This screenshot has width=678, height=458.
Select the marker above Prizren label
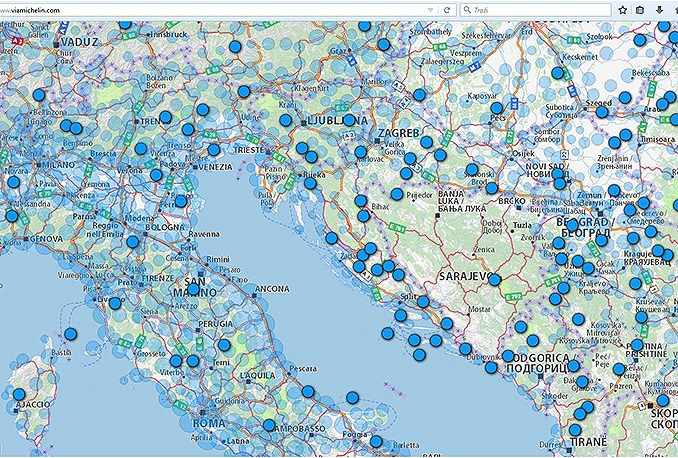coord(619,369)
